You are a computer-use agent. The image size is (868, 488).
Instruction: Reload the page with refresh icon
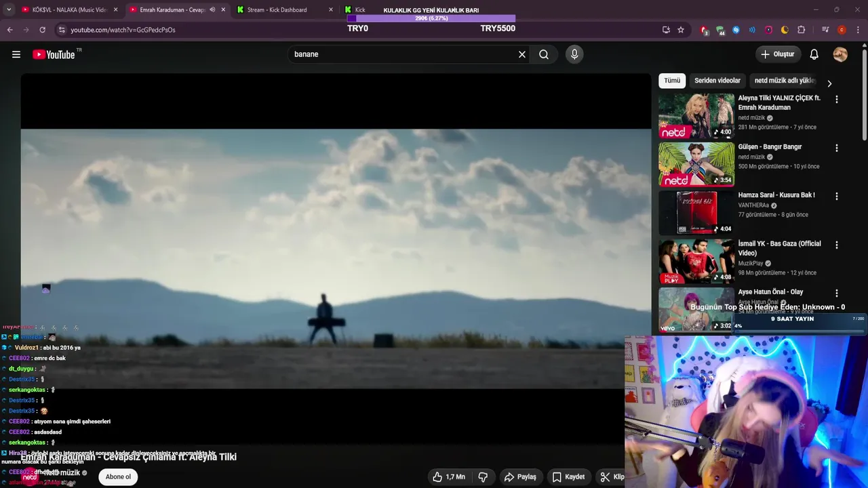[x=43, y=30]
